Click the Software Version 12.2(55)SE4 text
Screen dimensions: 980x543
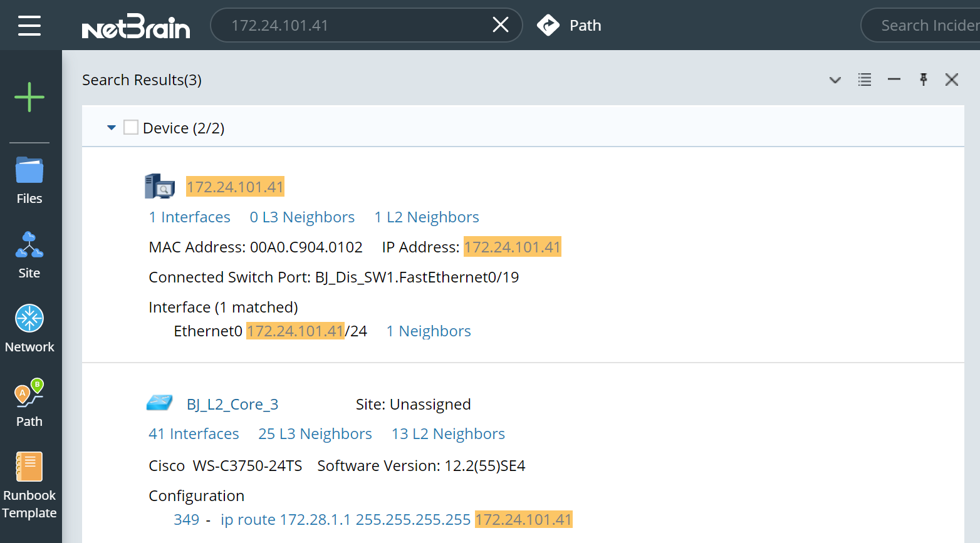pyautogui.click(x=422, y=466)
